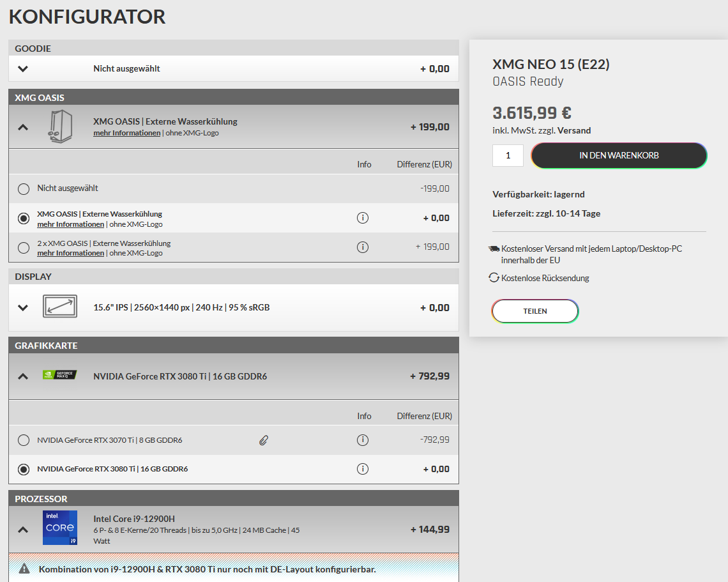Open info for XMG OASIS single cooling option
The width and height of the screenshot is (728, 582).
pyautogui.click(x=363, y=218)
